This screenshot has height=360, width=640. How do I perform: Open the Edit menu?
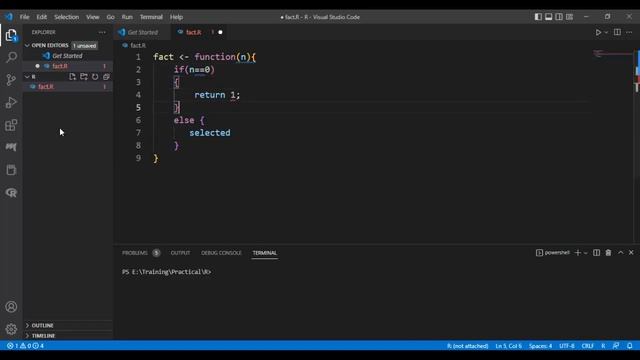42,17
